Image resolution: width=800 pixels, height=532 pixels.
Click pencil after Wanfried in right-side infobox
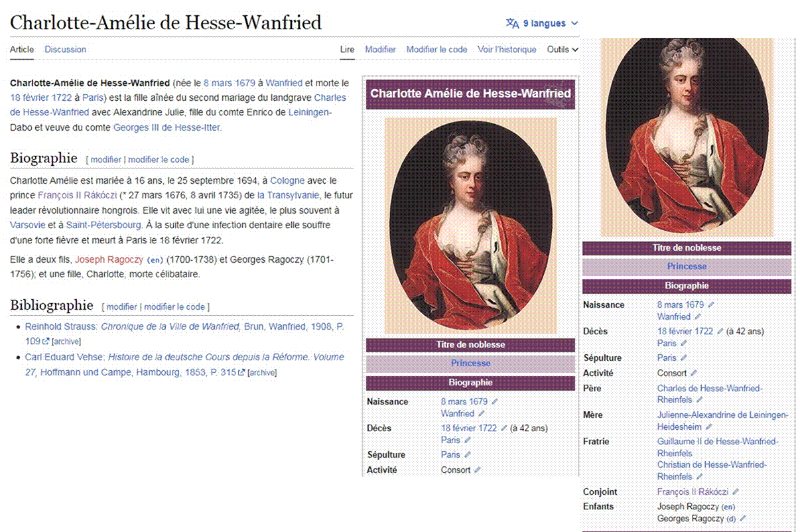pyautogui.click(x=697, y=317)
